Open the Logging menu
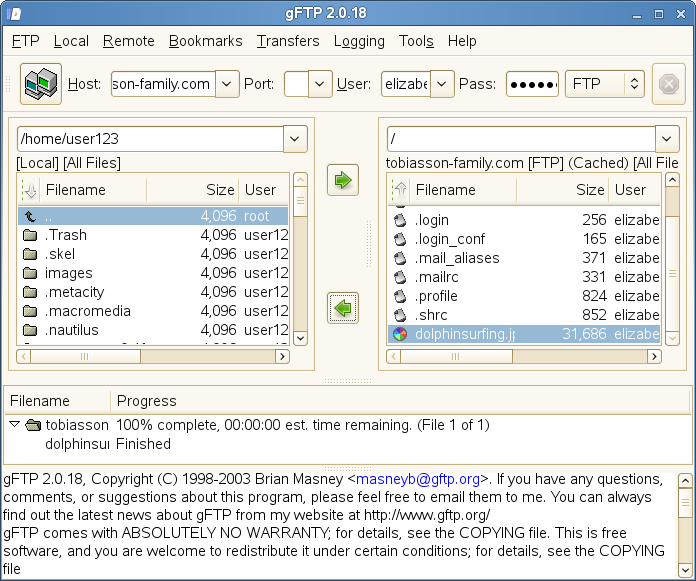Image resolution: width=696 pixels, height=581 pixels. pyautogui.click(x=359, y=41)
